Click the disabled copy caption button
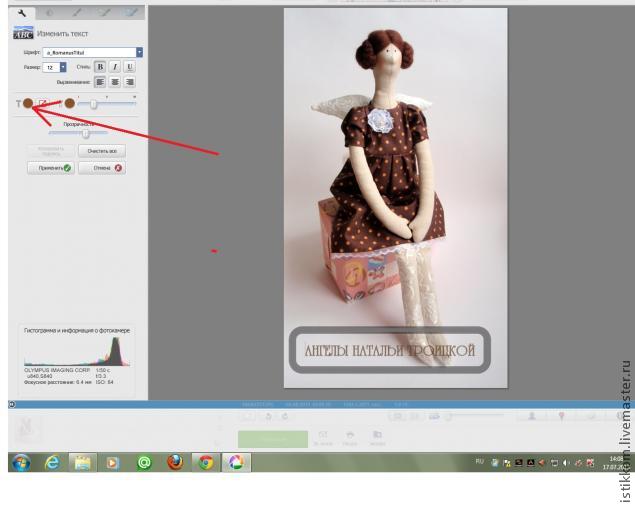This screenshot has height=508, width=635. (51, 151)
